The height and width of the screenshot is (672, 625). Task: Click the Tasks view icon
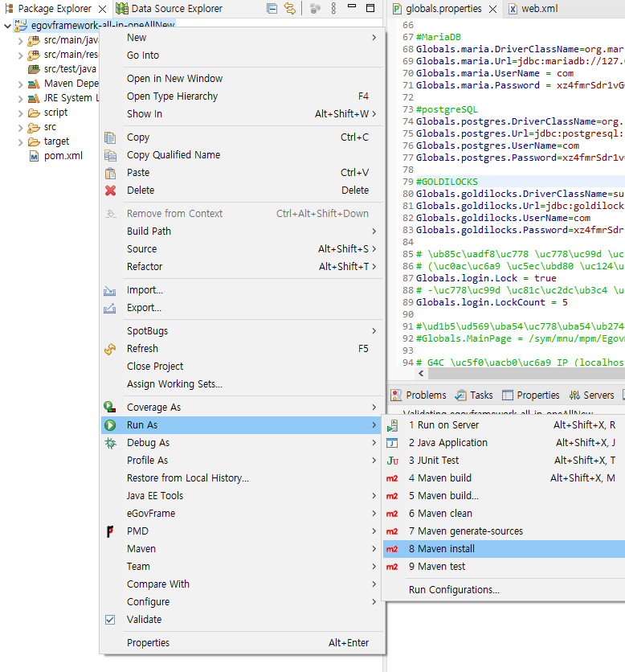point(461,395)
